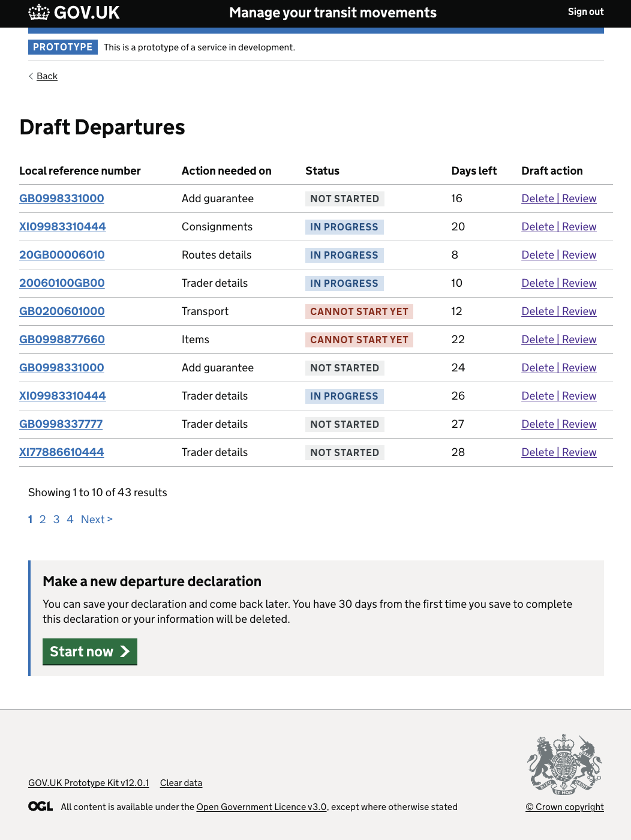Open draft 20GB00006010
The image size is (631, 840).
62,255
